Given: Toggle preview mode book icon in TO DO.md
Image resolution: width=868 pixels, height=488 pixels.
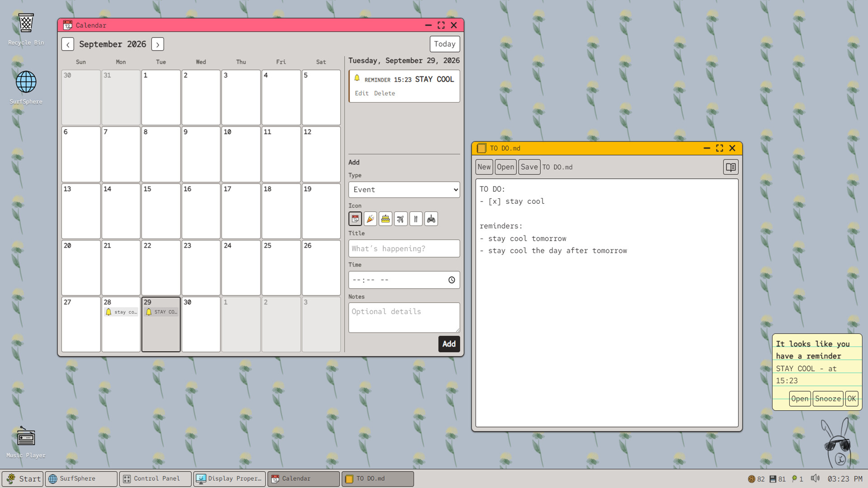Looking at the screenshot, I should click(731, 167).
